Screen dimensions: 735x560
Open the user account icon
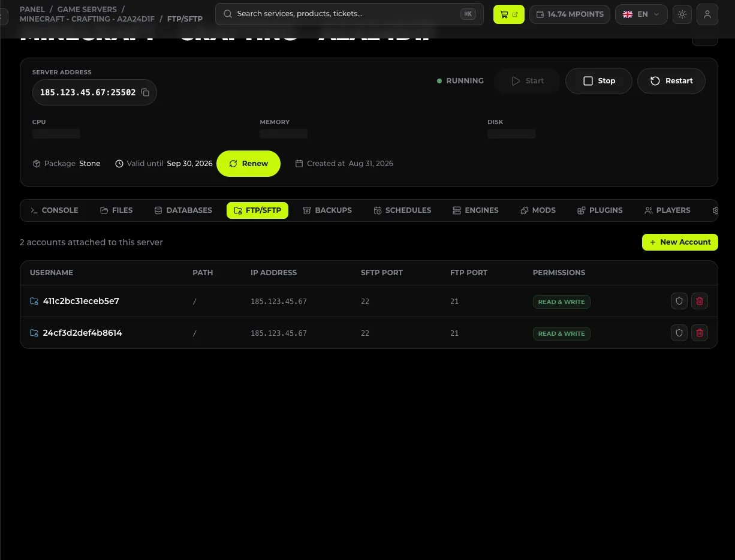(x=707, y=14)
